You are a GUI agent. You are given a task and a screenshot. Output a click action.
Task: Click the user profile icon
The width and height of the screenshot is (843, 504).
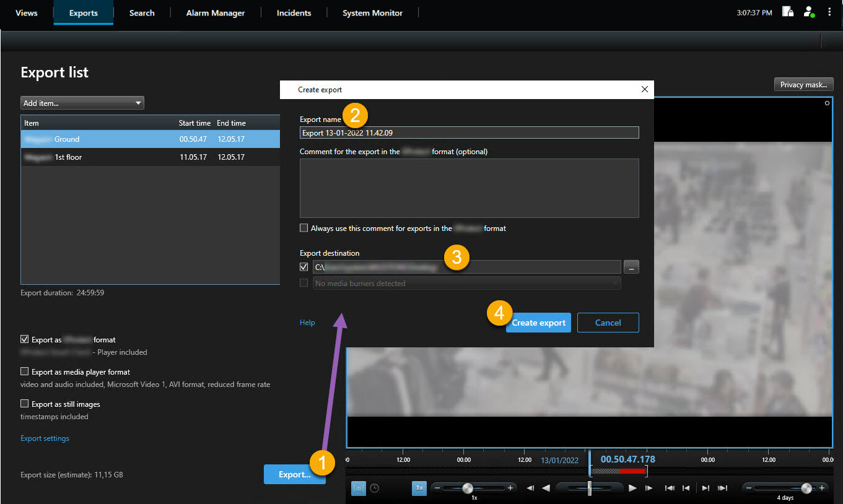click(807, 11)
